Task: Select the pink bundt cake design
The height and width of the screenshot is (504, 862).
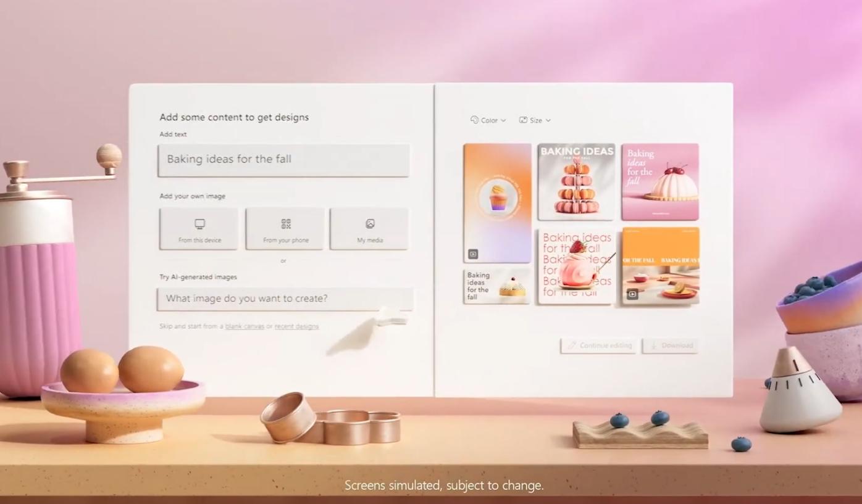Action: 659,181
